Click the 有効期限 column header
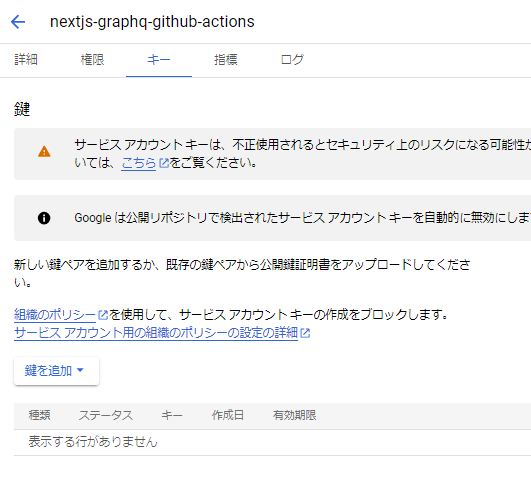Viewport: 531px width, 479px height. point(295,415)
